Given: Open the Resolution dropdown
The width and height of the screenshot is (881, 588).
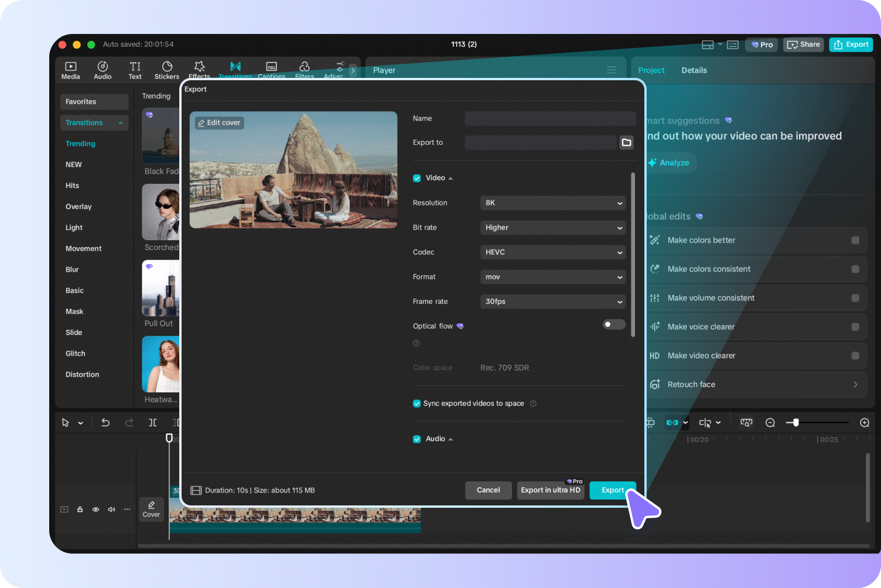Looking at the screenshot, I should click(x=552, y=203).
